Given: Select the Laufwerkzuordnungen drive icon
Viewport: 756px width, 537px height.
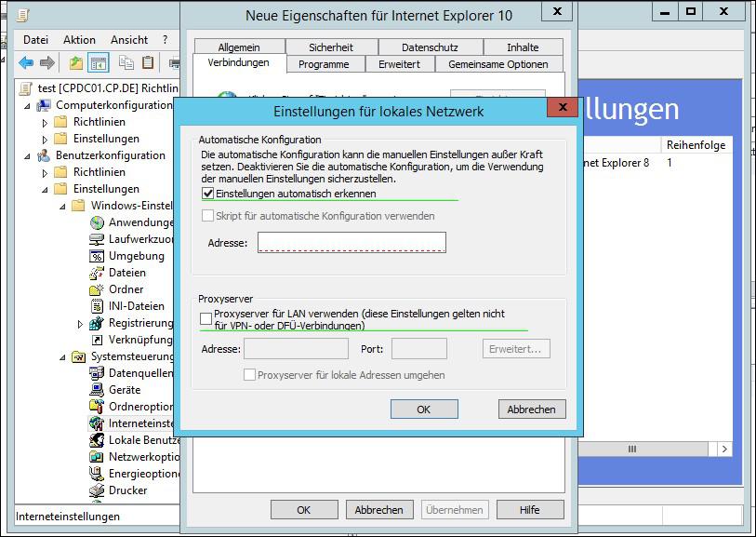Looking at the screenshot, I should (x=97, y=239).
